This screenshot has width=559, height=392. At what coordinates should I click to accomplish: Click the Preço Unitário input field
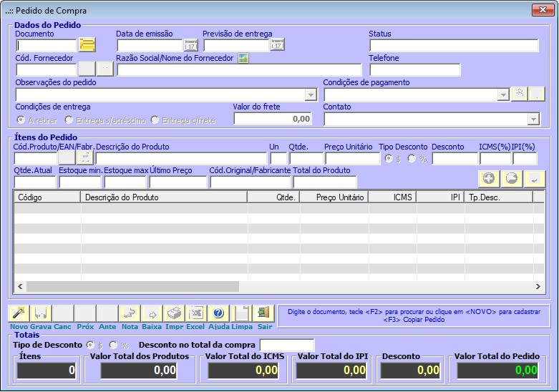tap(353, 158)
